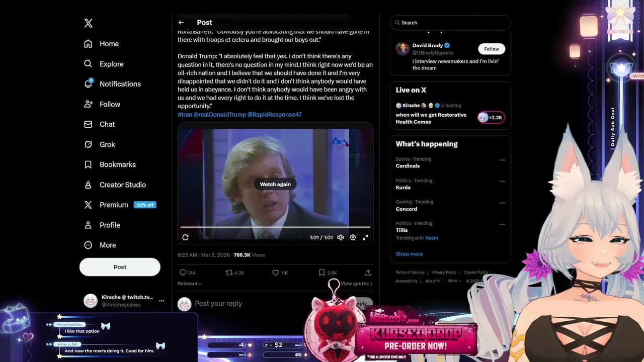
Task: Open account menu dots beside Kirsche
Action: click(x=162, y=301)
